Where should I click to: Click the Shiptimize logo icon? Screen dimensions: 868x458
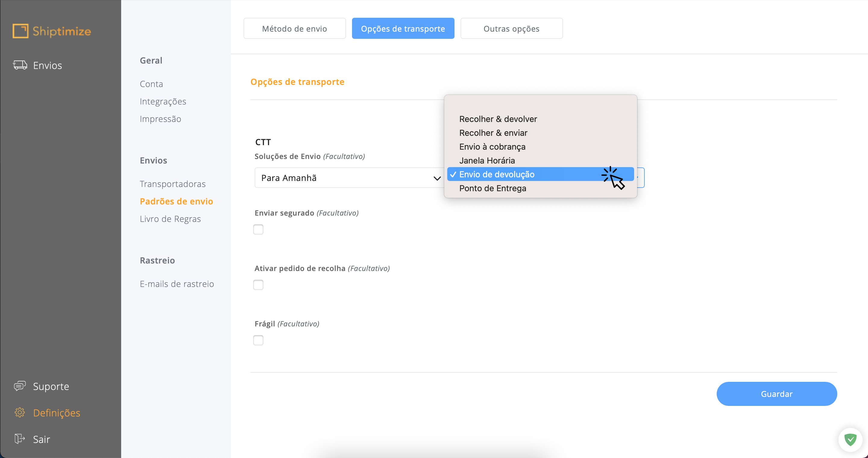click(20, 31)
